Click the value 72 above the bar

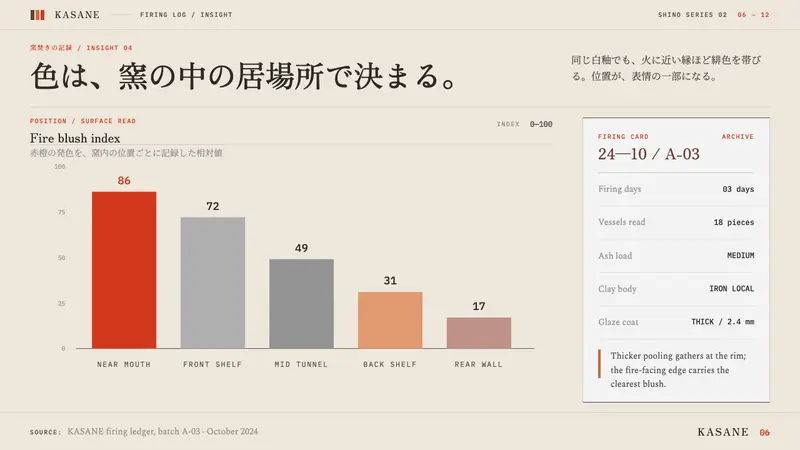(x=213, y=206)
